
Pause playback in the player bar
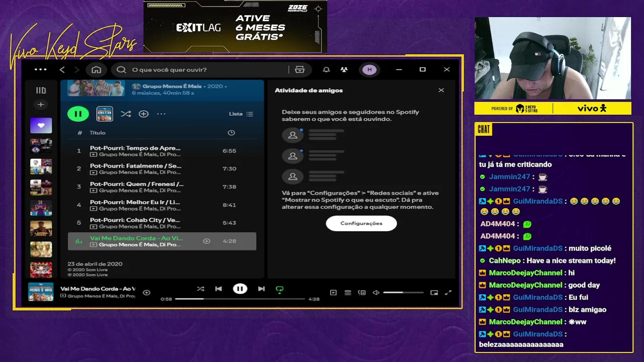240,289
